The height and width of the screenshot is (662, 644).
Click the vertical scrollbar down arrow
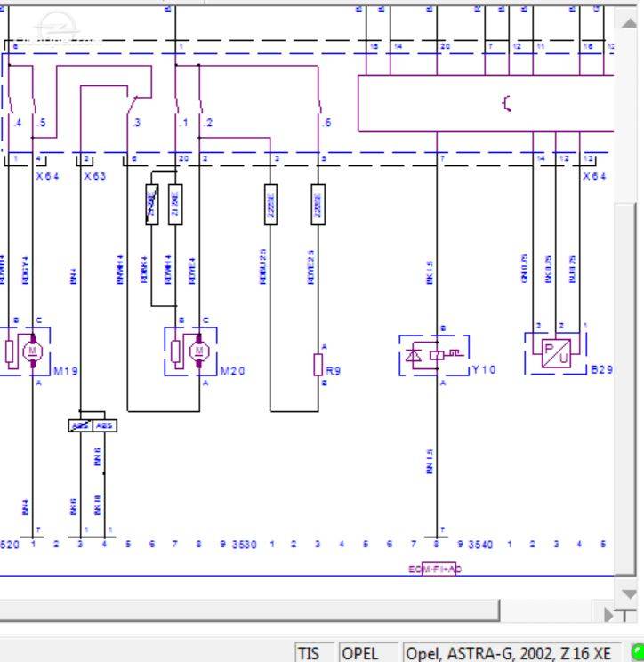pyautogui.click(x=629, y=594)
